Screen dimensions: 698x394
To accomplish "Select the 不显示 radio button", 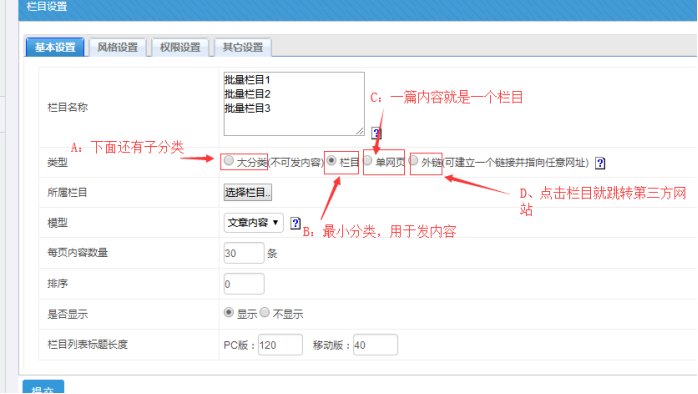I will [x=265, y=313].
